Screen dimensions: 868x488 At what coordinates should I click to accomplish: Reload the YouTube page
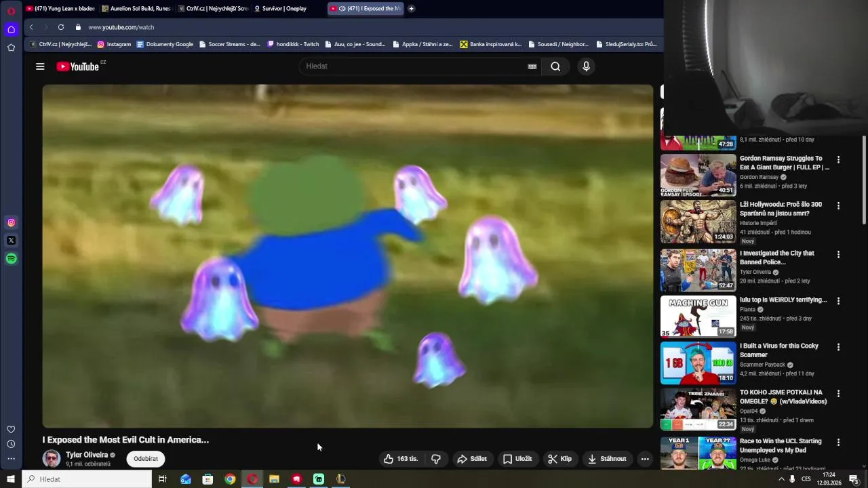tap(61, 27)
